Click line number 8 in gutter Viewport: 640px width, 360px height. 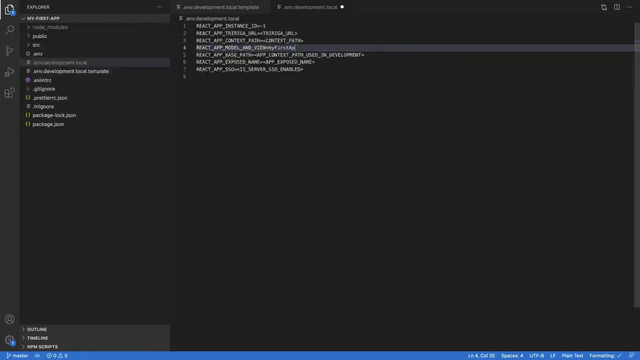pyautogui.click(x=184, y=77)
